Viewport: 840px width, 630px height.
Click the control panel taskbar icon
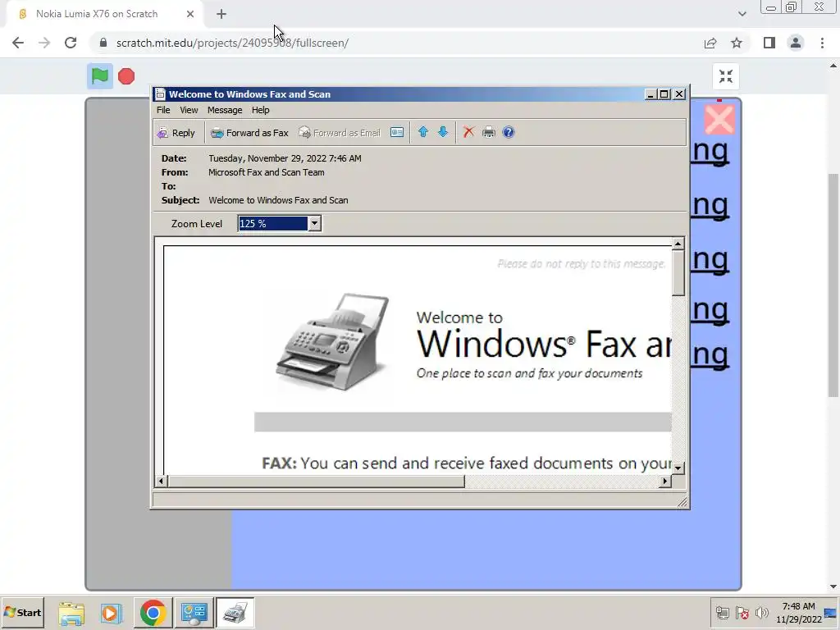[x=194, y=613]
